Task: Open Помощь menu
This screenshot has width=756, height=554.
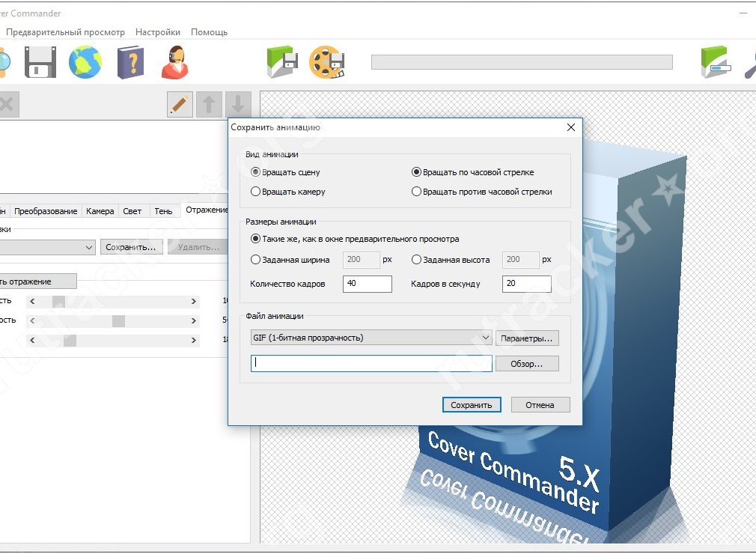Action: pyautogui.click(x=209, y=32)
